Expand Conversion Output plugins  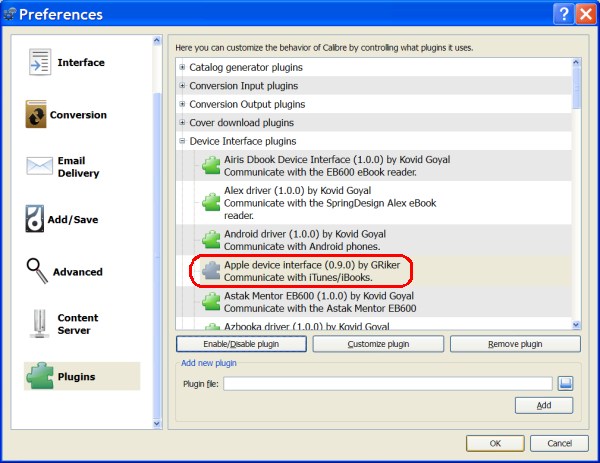[183, 104]
